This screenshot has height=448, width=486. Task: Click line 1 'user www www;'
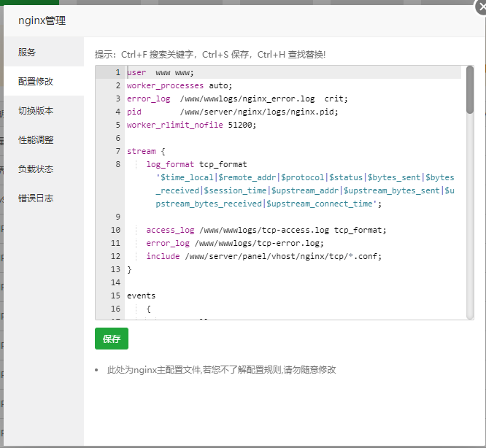point(161,72)
